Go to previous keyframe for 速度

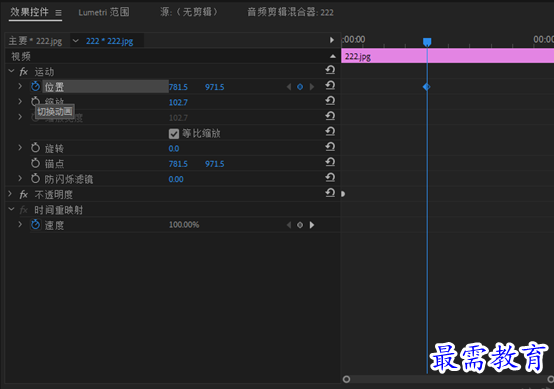tap(289, 225)
